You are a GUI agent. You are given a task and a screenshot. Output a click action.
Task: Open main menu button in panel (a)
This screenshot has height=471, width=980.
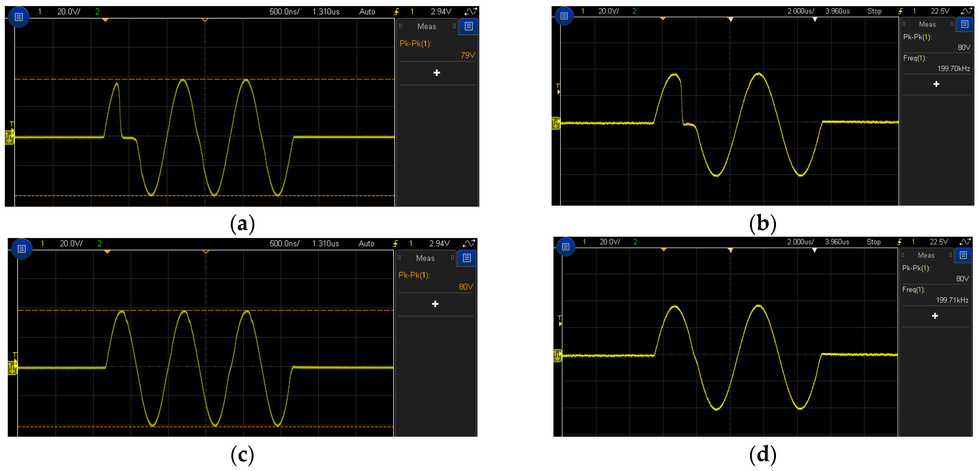click(x=18, y=17)
